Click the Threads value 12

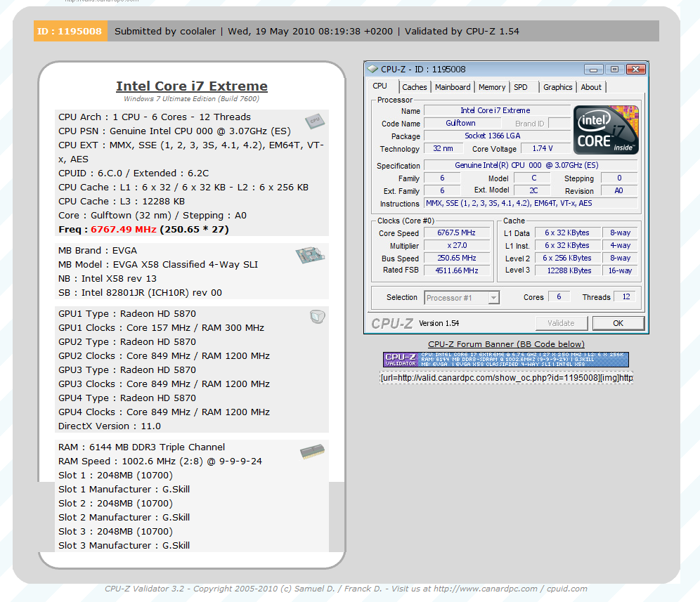pos(626,296)
